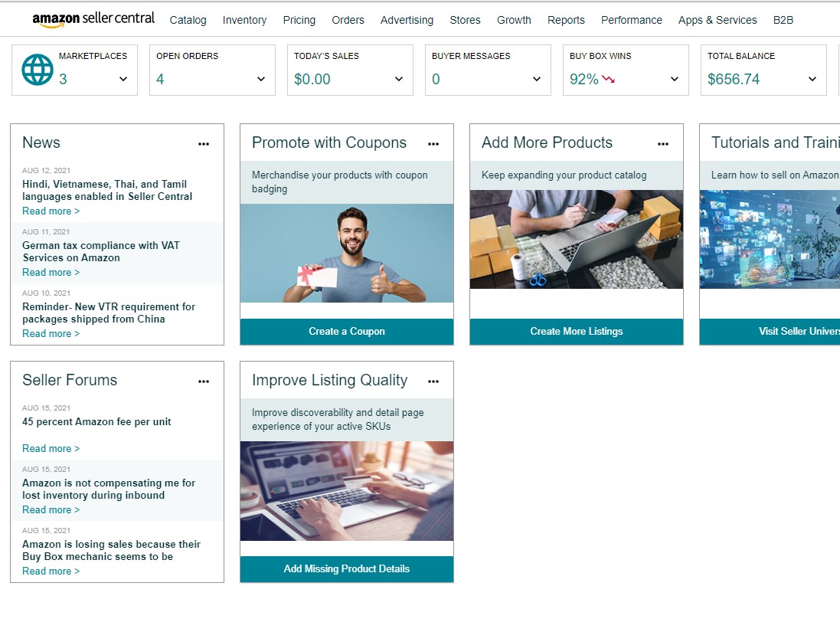Screen dimensions: 840x619
Task: Click the Buy Box Wins downward trend icon
Action: [608, 80]
